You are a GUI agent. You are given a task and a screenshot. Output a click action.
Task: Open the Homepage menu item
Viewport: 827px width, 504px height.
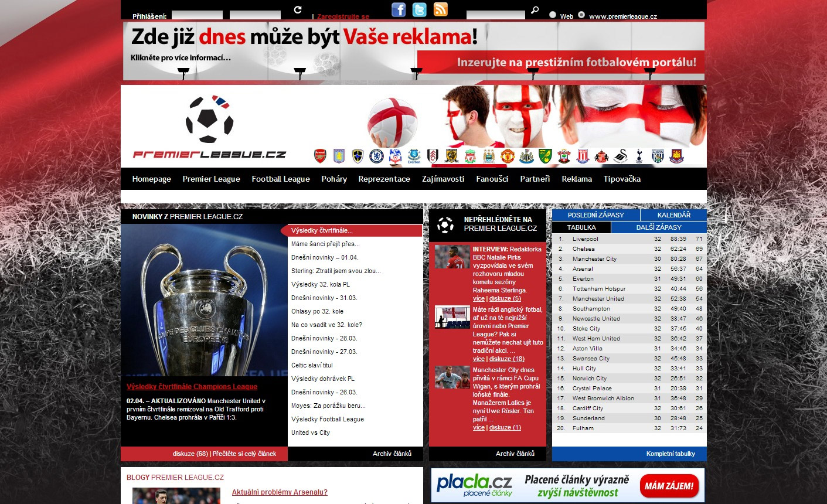[x=151, y=179]
